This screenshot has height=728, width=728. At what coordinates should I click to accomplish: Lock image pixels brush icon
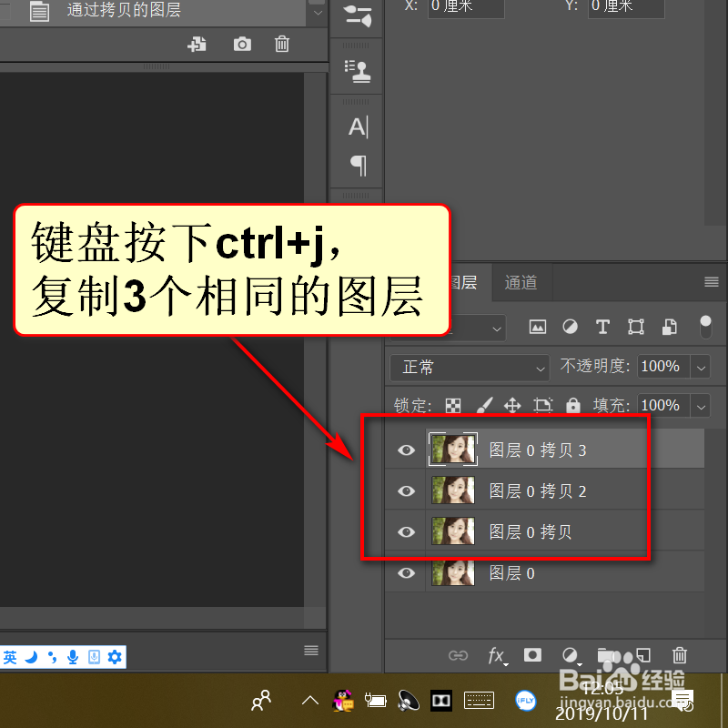[x=484, y=405]
